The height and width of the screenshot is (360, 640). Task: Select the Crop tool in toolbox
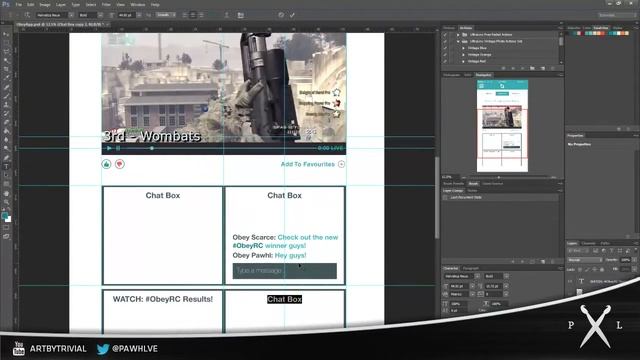[6, 69]
